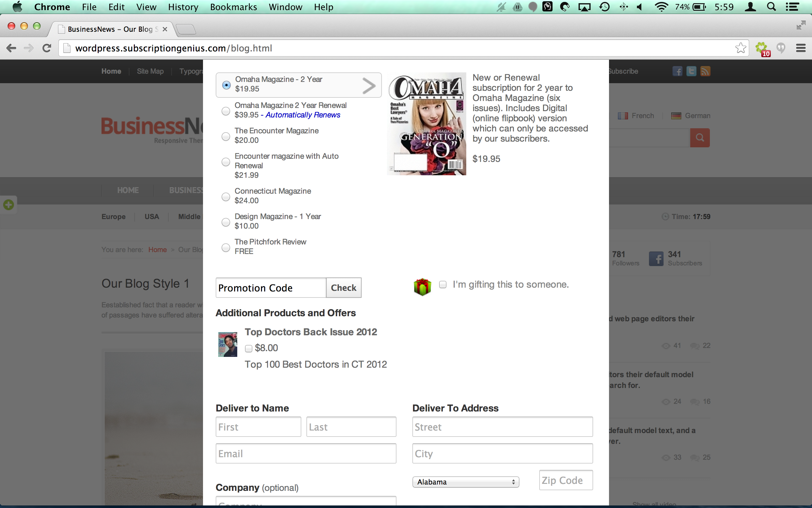The height and width of the screenshot is (508, 812).
Task: Reload the current page
Action: [47, 48]
